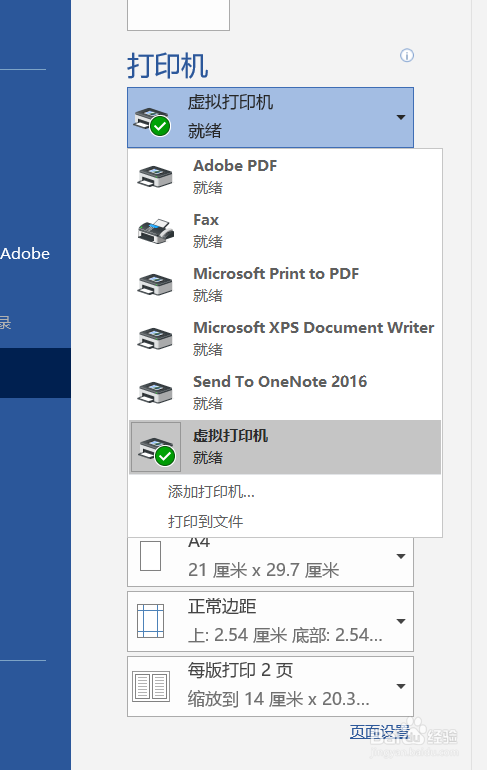Open the 页面设置 link
Screen dimensions: 487x770
click(380, 732)
